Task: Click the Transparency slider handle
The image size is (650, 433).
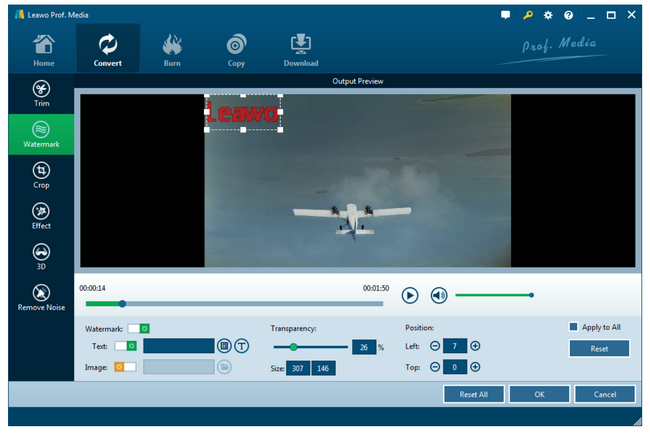Action: [293, 347]
